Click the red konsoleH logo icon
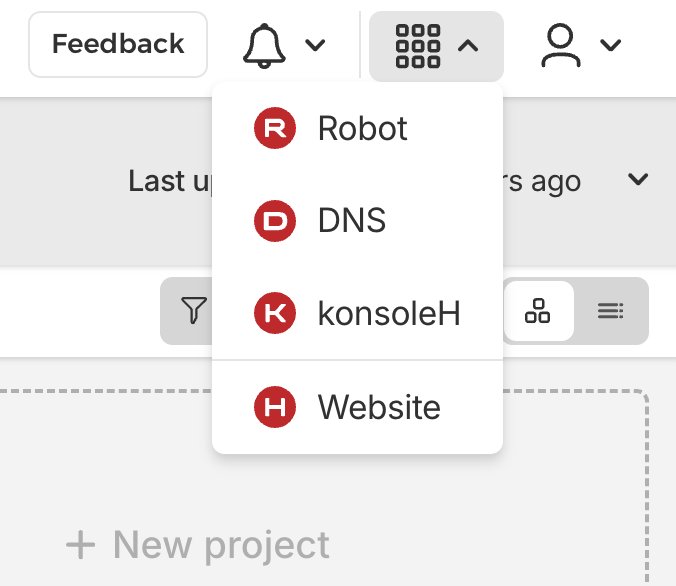 [275, 314]
